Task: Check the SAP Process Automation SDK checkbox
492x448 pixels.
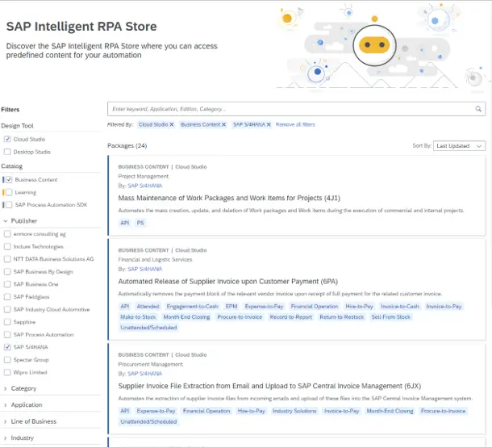Action: click(9, 205)
